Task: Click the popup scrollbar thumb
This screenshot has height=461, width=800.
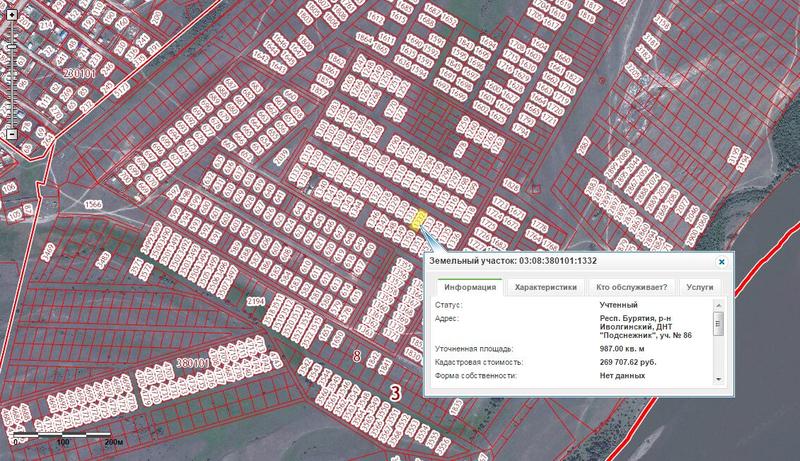Action: 717,326
